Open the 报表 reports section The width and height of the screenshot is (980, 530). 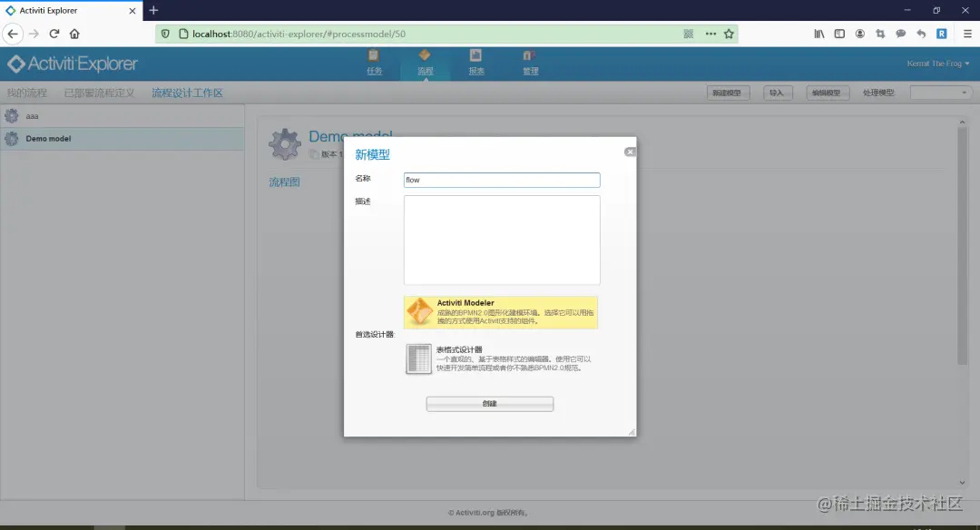476,63
